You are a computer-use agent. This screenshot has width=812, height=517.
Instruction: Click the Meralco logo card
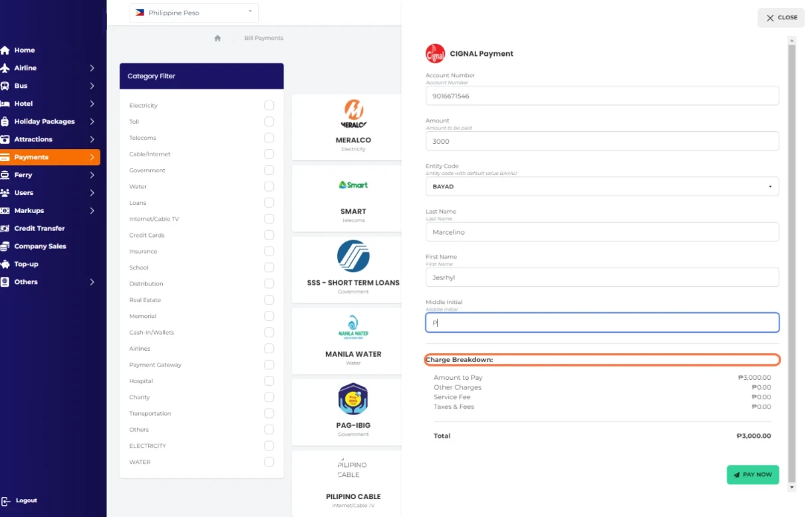click(x=353, y=114)
